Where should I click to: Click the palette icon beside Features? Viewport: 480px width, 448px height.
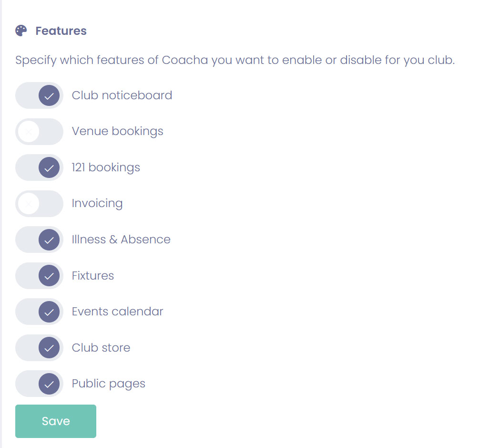[21, 31]
